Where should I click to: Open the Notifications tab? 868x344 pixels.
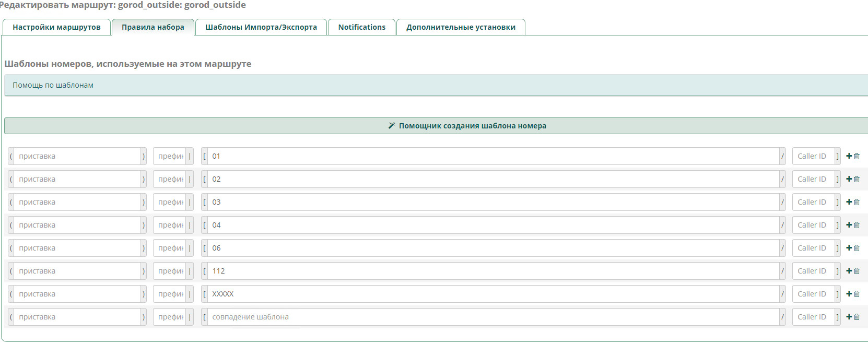coord(361,27)
